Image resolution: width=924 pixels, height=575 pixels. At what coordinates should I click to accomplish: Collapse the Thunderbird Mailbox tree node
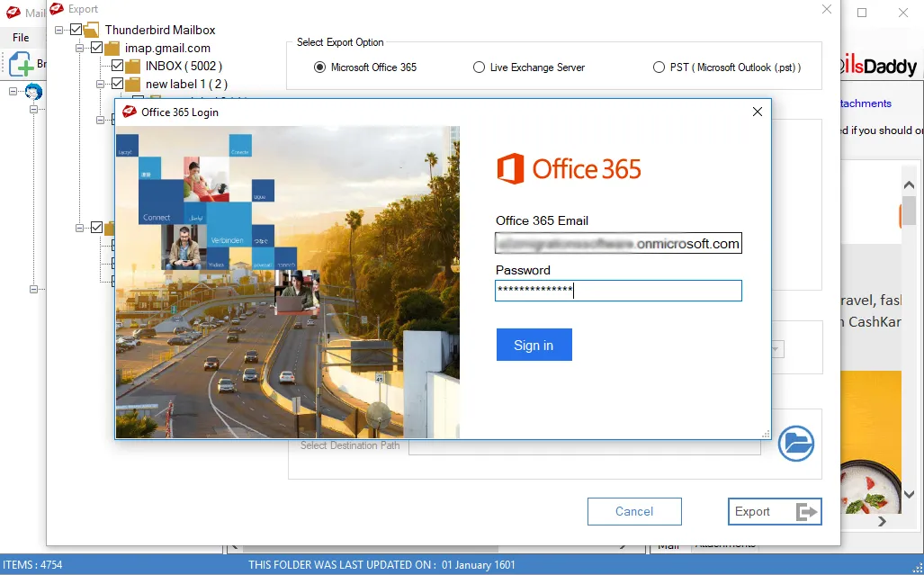coord(58,30)
